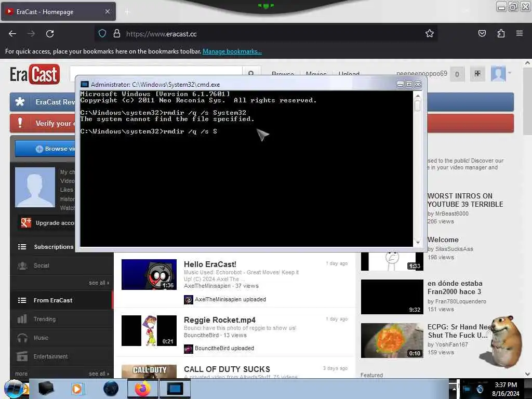Open Subscriptions in the sidebar

[54, 247]
